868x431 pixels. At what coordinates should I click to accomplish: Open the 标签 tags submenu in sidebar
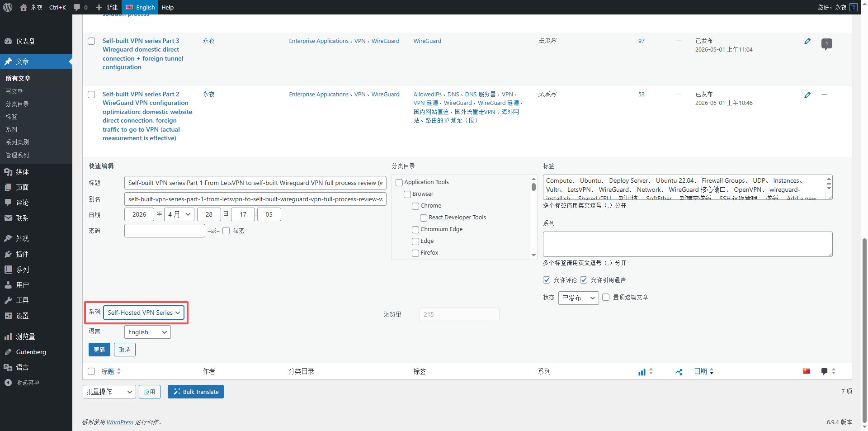(11, 117)
